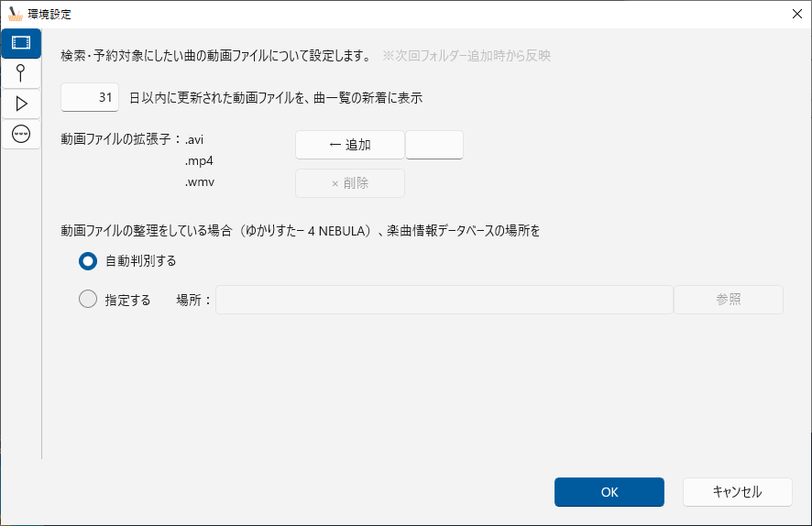The width and height of the screenshot is (812, 526).
Task: Choose the 指定する radio option
Action: (87, 299)
